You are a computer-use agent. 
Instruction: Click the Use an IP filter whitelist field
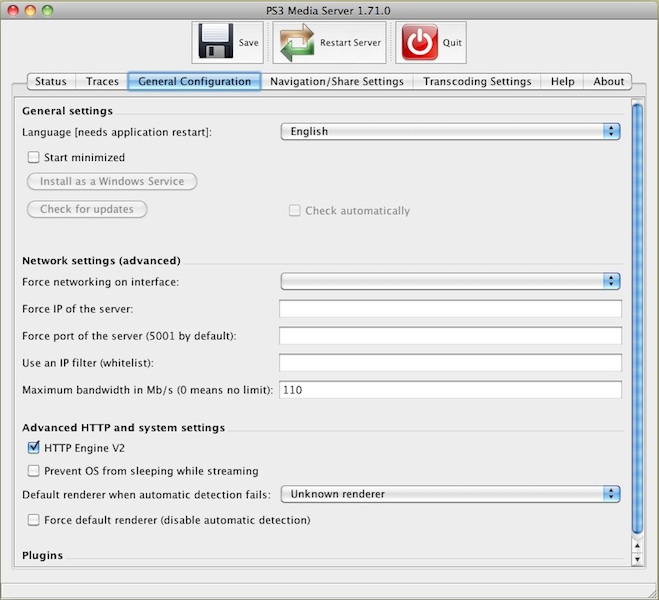450,362
